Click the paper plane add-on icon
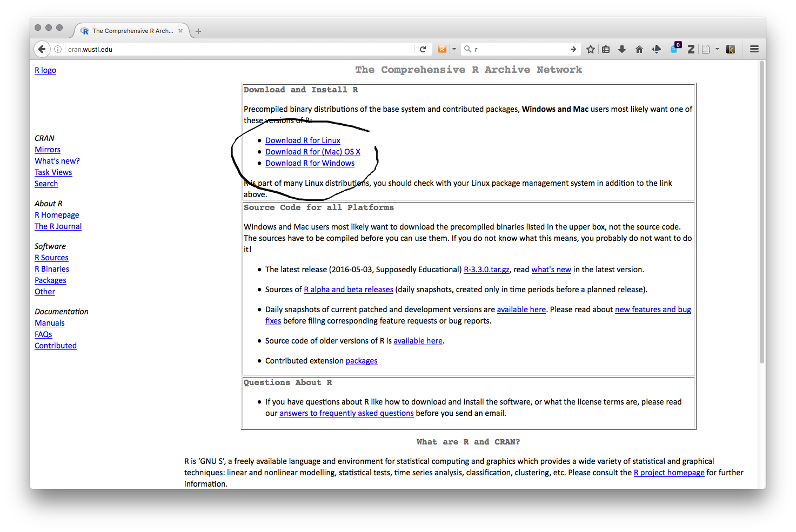This screenshot has width=796, height=532. [x=657, y=49]
